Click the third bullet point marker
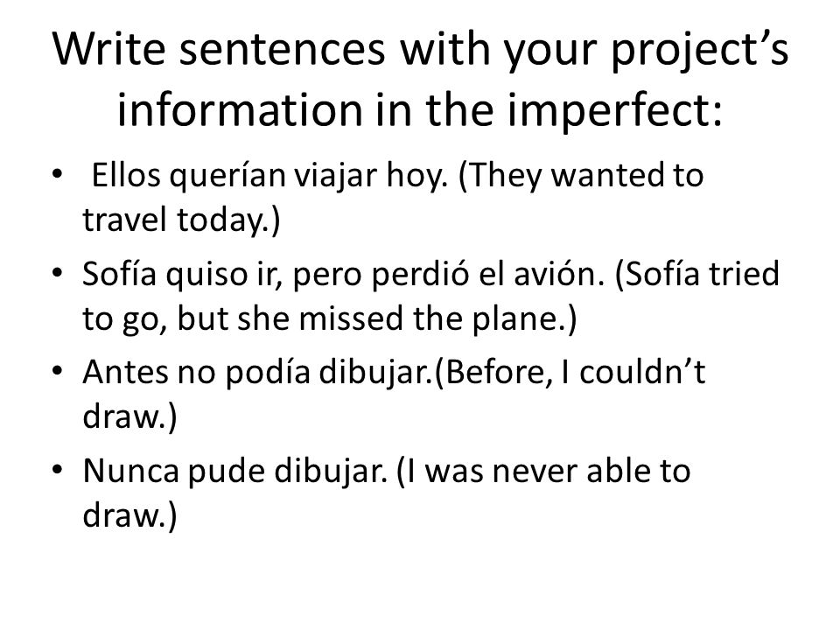The height and width of the screenshot is (630, 840). pyautogui.click(x=58, y=371)
